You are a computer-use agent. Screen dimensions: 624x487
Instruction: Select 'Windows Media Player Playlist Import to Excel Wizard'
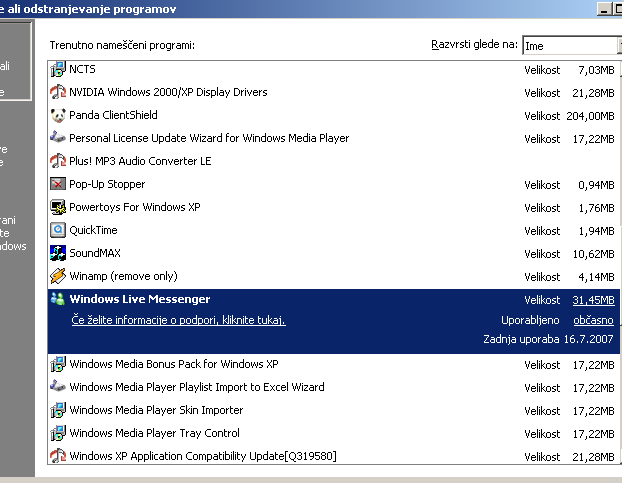[x=333, y=388]
